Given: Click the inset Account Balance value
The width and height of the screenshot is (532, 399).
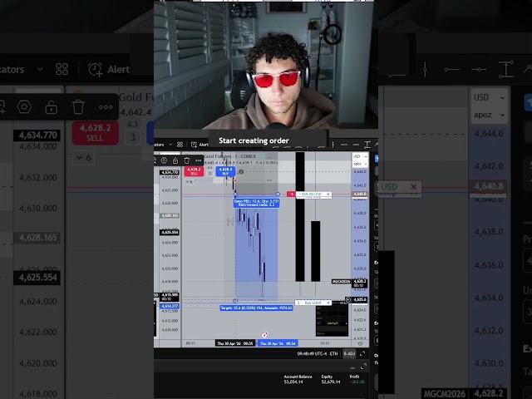Looking at the screenshot, I should [293, 382].
